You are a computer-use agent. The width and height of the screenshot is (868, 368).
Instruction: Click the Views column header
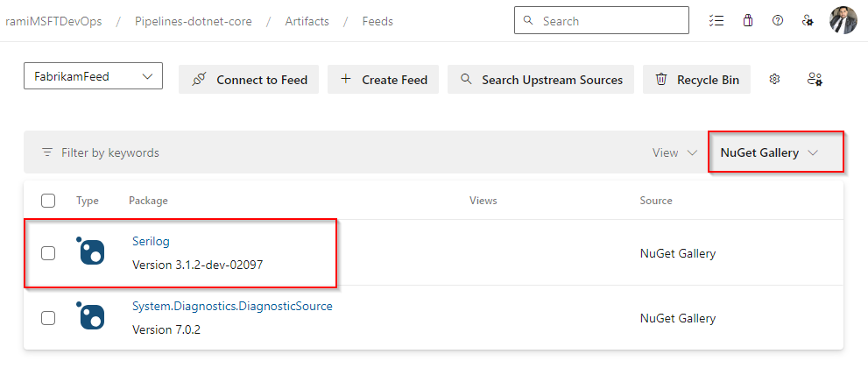tap(483, 201)
